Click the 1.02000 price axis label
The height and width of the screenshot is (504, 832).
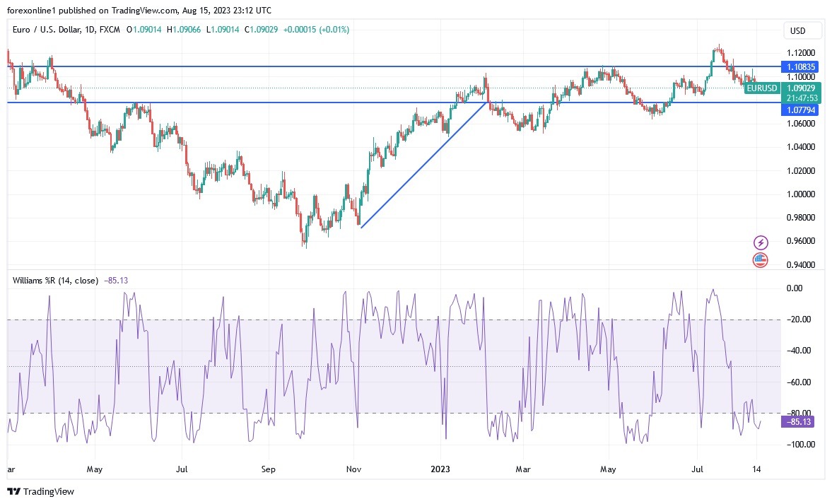click(x=800, y=171)
